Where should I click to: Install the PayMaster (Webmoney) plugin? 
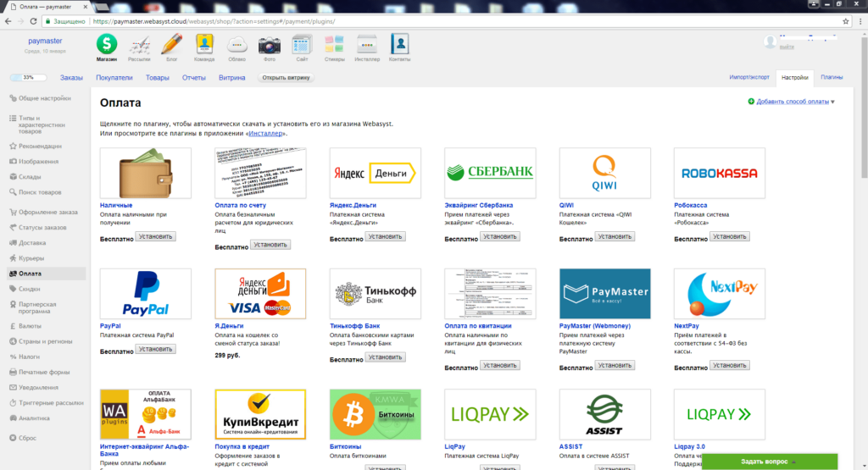pos(615,366)
